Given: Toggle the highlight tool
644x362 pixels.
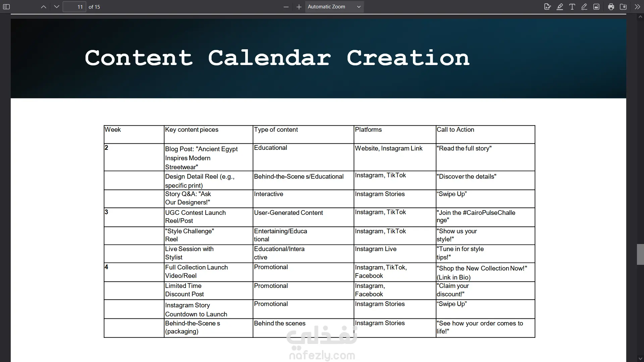Looking at the screenshot, I should click(x=560, y=7).
